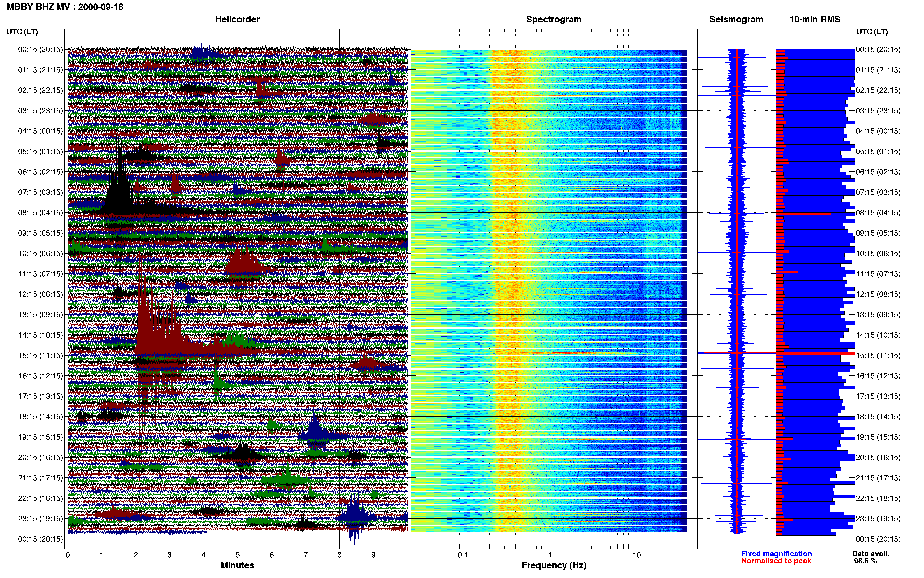Click the '1' frequency axis tick label
This screenshot has height=578, width=924.
(x=550, y=555)
